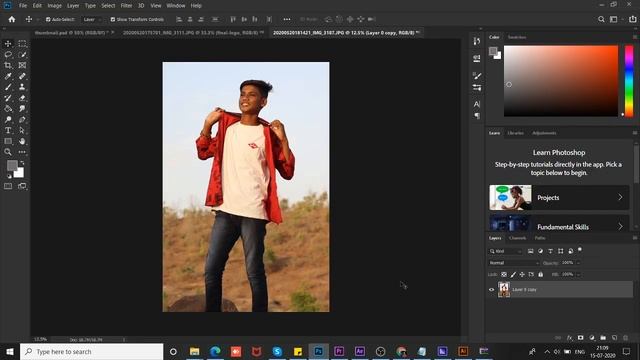This screenshot has width=640, height=360.
Task: Select the Zoom tool in the toolbox
Action: [x=8, y=152]
